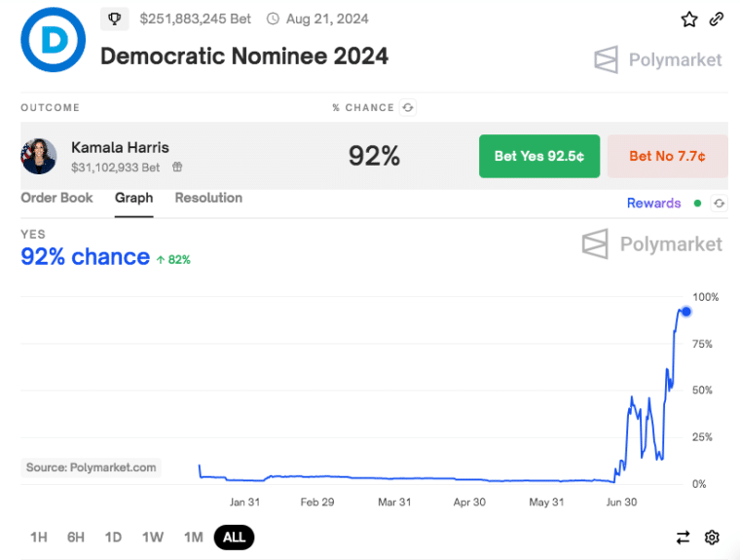Click Kamala Harris profile thumbnail

coord(39,156)
